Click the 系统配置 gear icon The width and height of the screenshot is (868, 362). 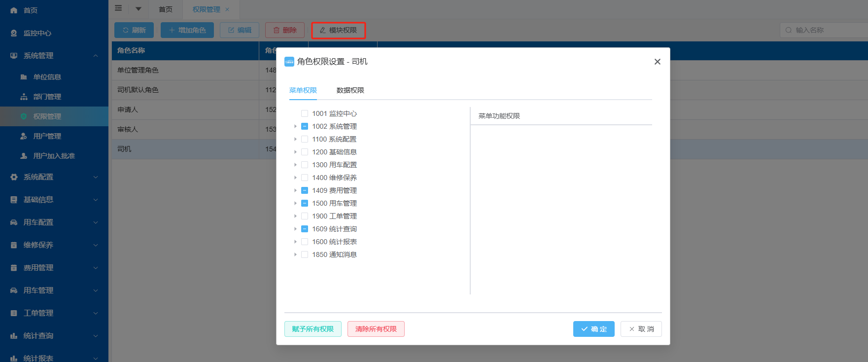pos(14,177)
